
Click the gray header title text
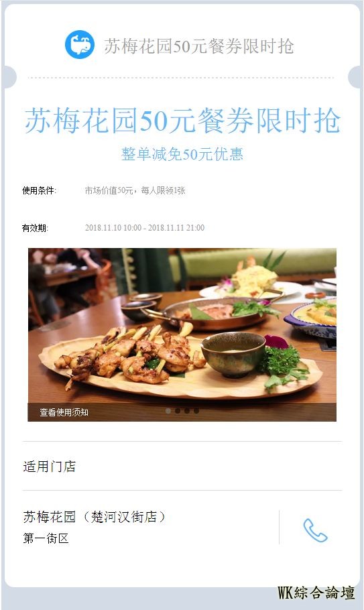[198, 46]
